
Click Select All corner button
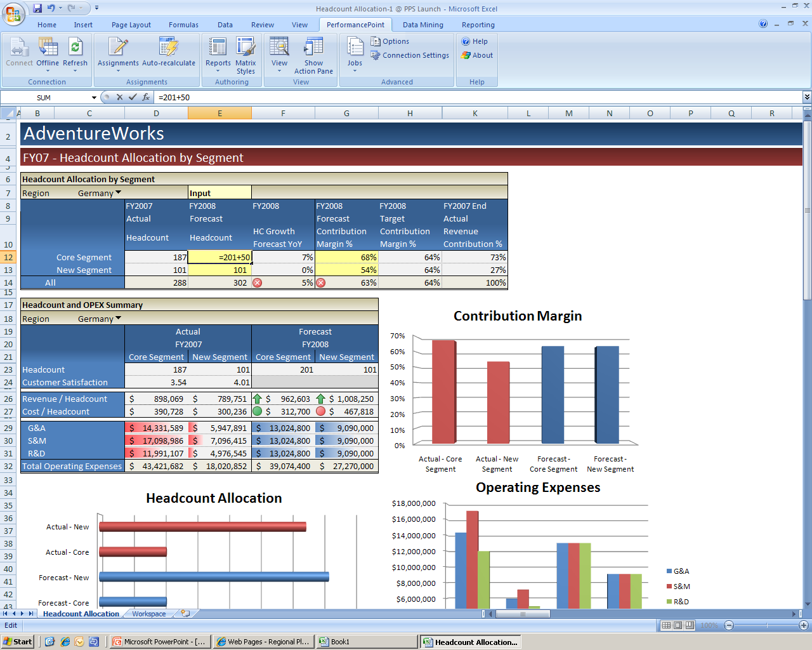tap(8, 113)
